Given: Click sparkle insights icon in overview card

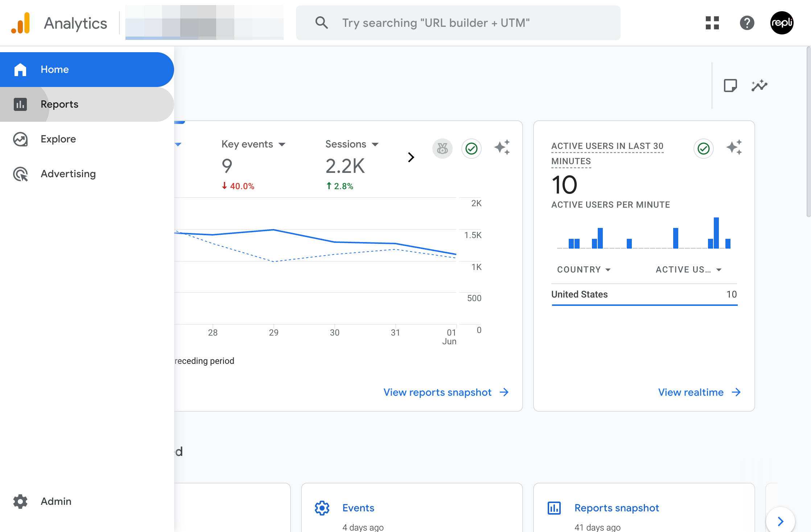Looking at the screenshot, I should pos(502,147).
